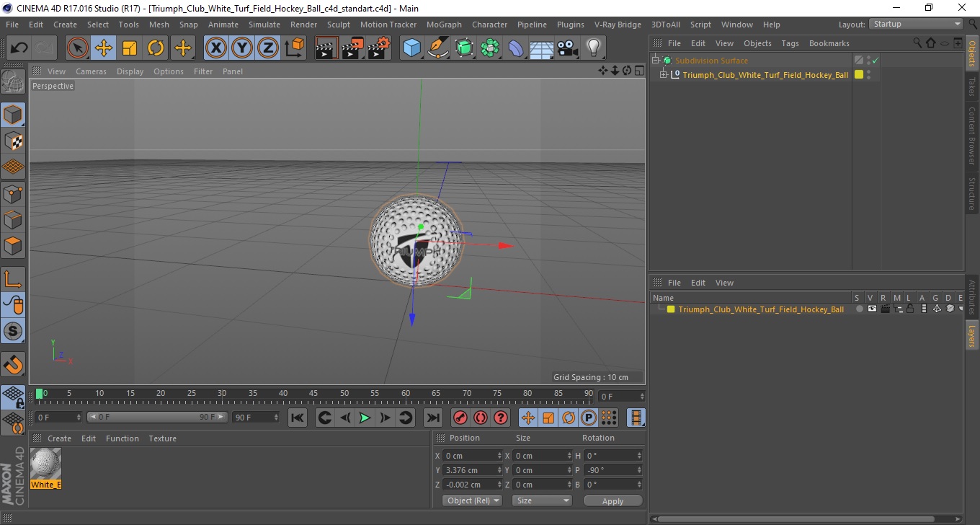Switch to the Takes tab
Screen dimensions: 980x525
[x=971, y=87]
